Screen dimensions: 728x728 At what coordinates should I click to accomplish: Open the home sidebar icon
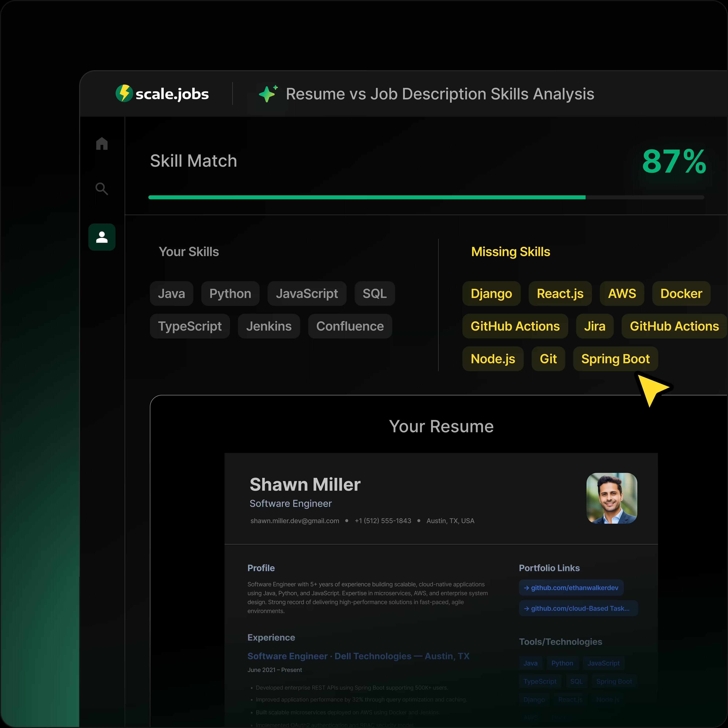click(x=102, y=144)
